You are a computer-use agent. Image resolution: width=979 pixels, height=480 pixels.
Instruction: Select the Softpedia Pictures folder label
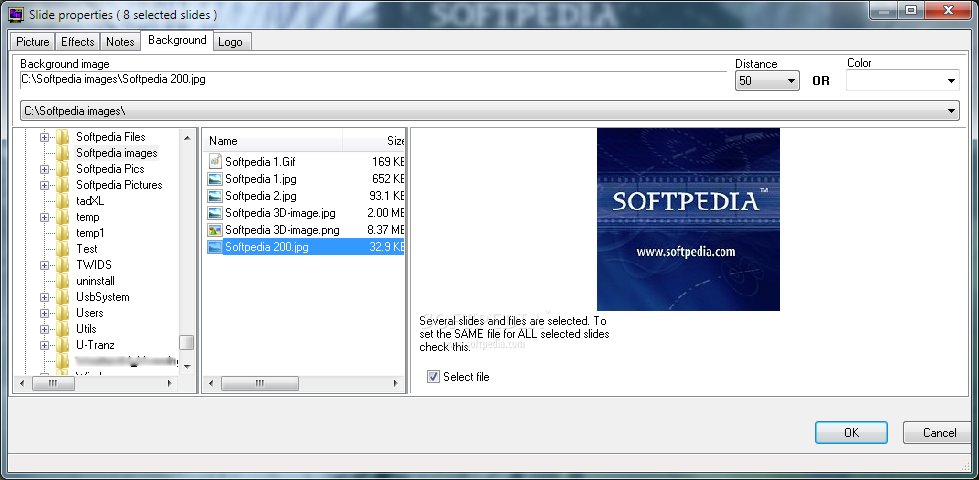pos(119,185)
